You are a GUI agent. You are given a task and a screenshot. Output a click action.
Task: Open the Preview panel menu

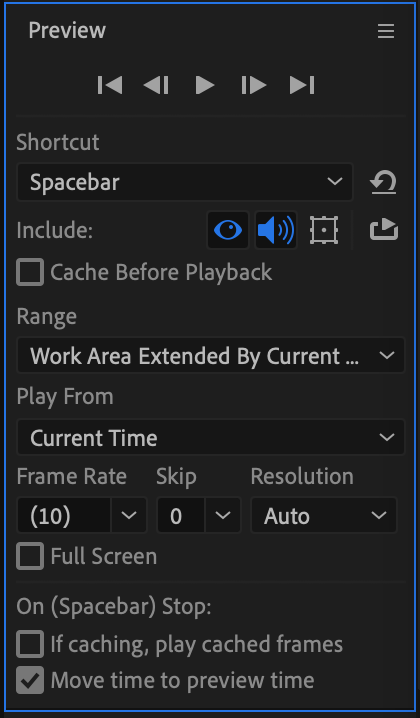(x=386, y=31)
